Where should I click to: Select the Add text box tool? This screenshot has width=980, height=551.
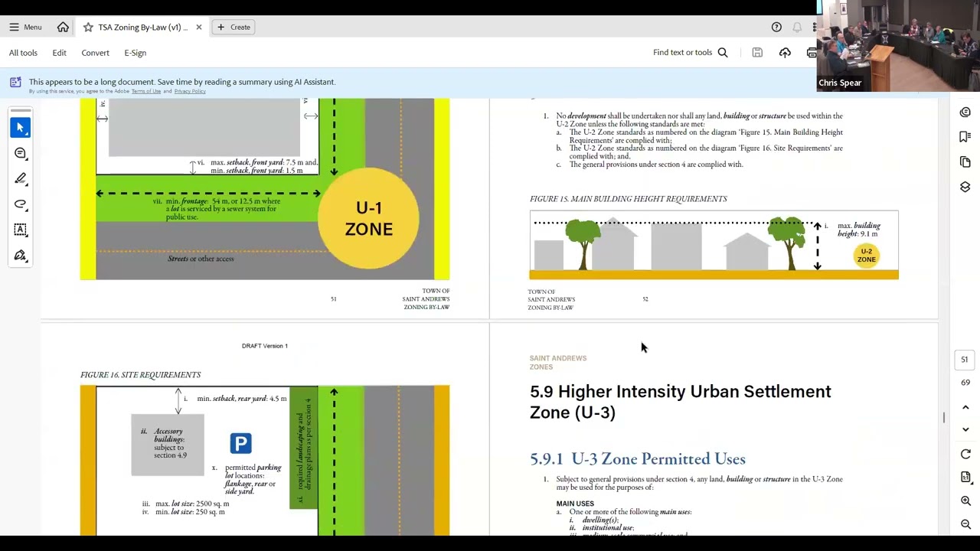click(21, 230)
